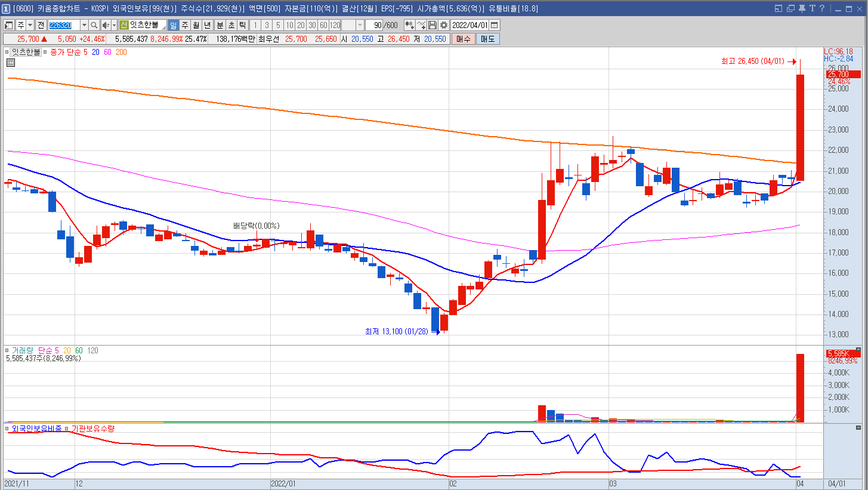Select monthly 월 chart period

click(196, 25)
